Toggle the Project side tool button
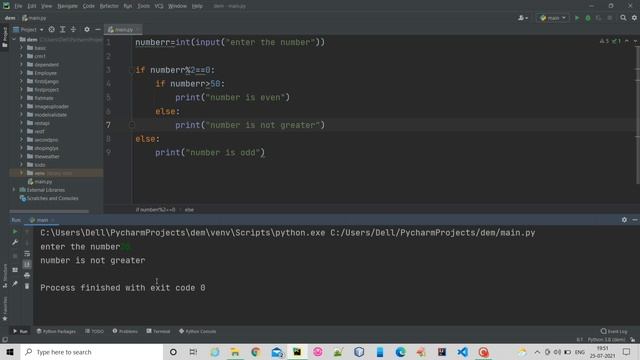 pyautogui.click(x=5, y=37)
